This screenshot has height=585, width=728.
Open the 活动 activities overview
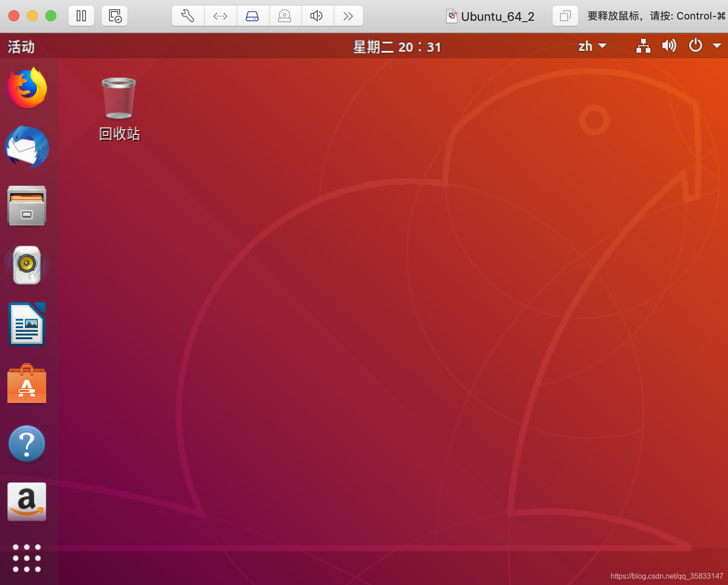coord(21,47)
